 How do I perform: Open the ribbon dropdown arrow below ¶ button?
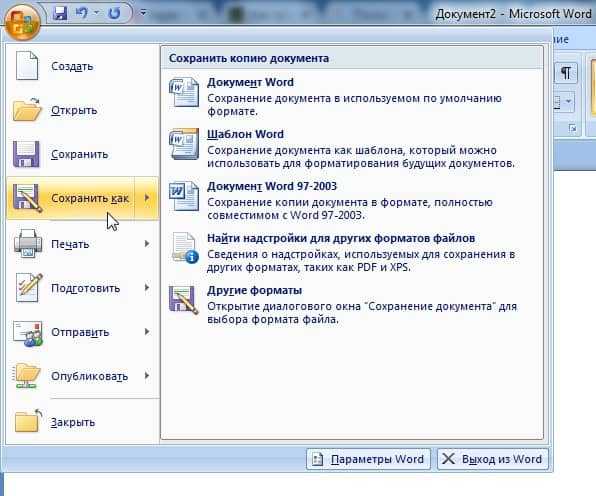568,101
